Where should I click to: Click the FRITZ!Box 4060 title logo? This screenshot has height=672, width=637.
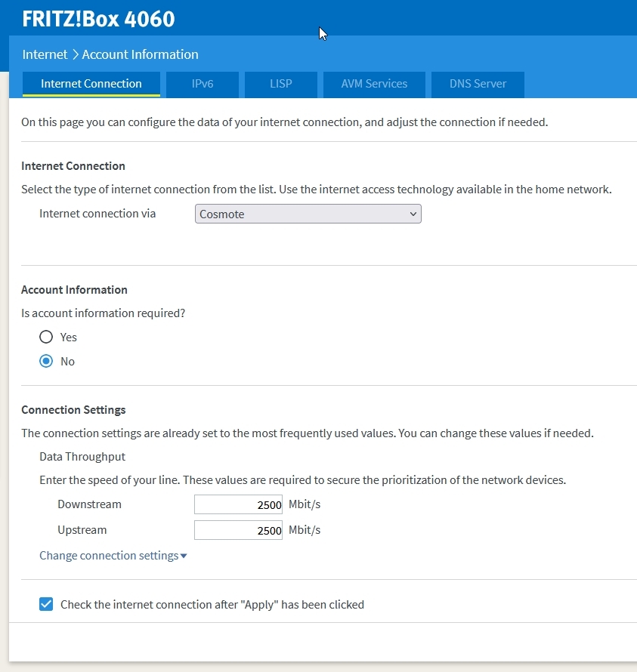(99, 19)
